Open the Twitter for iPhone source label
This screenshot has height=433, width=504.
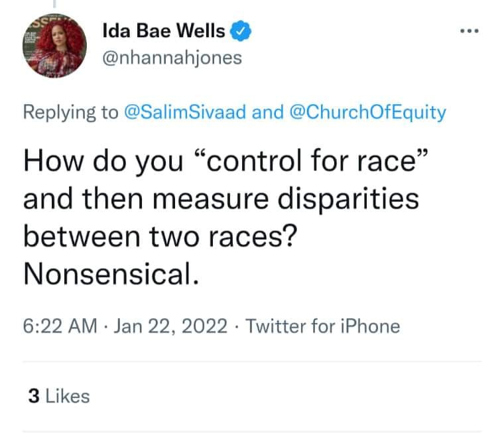(323, 326)
